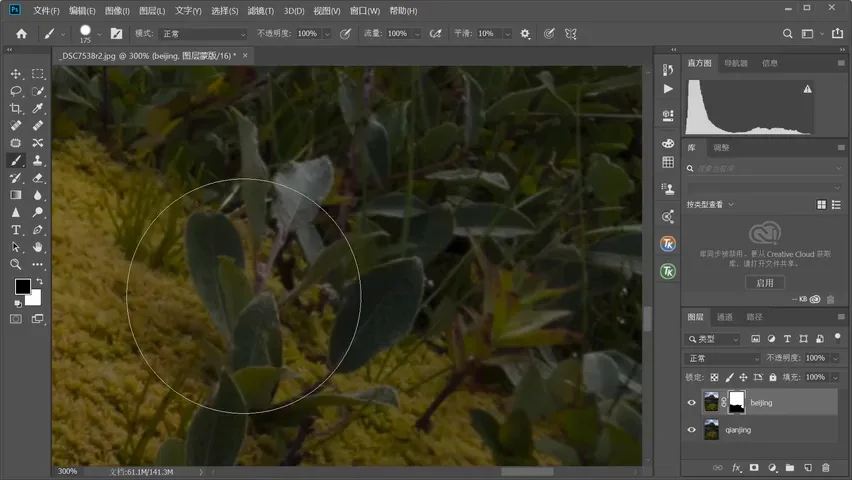The width and height of the screenshot is (852, 480).
Task: Click the foreground black color swatch
Action: pos(22,286)
